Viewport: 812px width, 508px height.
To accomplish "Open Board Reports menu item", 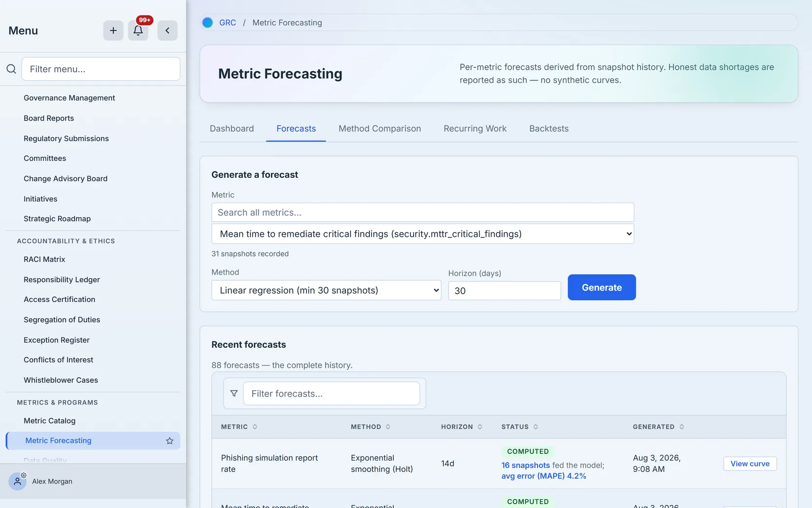I will coord(49,118).
